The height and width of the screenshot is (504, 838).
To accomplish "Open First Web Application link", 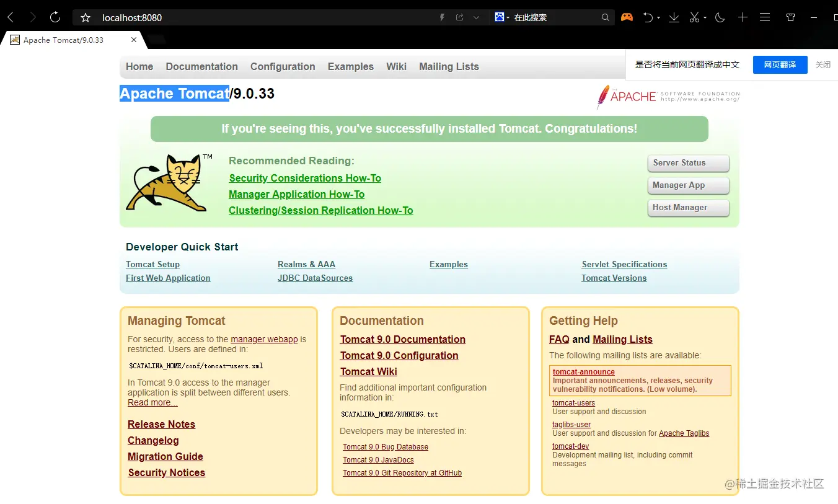I will [x=168, y=278].
